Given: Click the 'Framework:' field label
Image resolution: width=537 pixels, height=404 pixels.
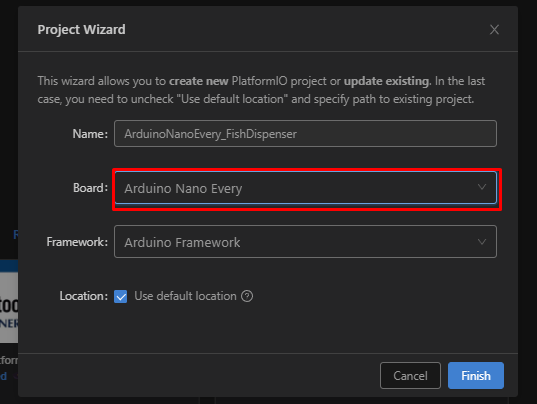Looking at the screenshot, I should tap(77, 242).
